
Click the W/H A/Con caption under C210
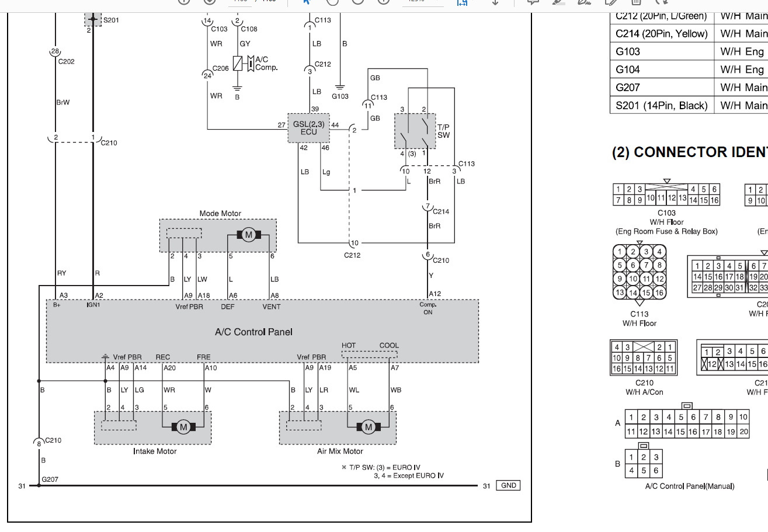(644, 392)
